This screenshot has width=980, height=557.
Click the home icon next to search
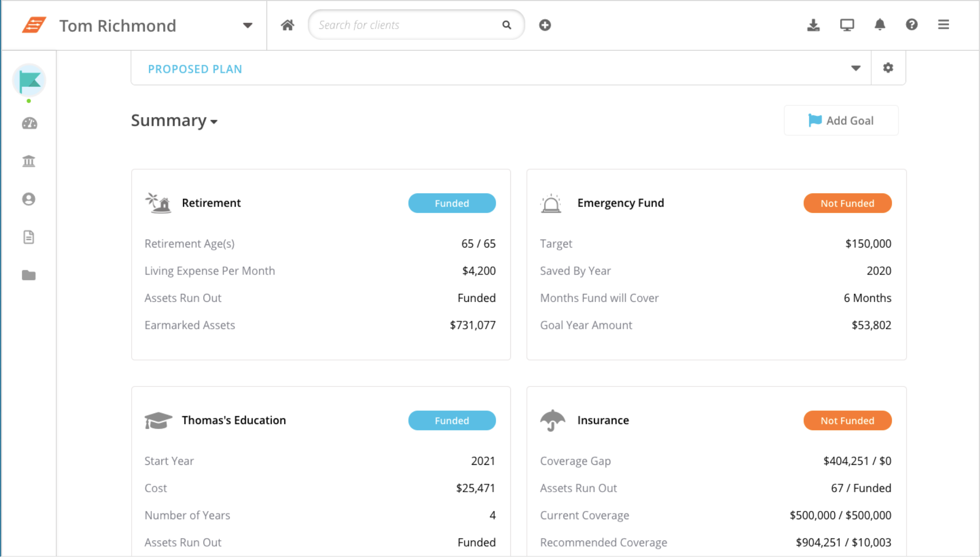pos(287,25)
